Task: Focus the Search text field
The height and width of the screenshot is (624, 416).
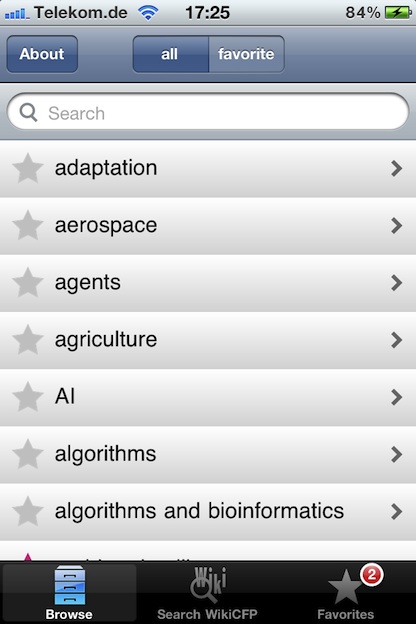Action: 208,113
